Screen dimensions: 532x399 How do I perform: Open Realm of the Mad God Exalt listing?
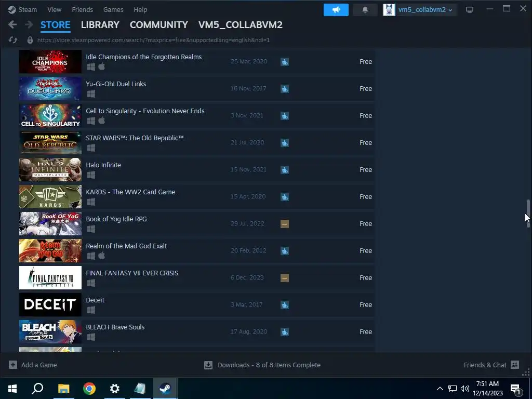pyautogui.click(x=197, y=251)
